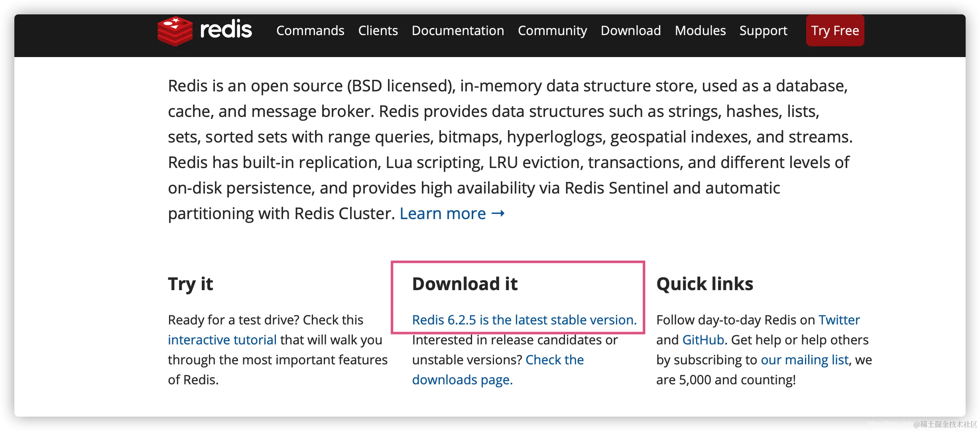Image resolution: width=980 pixels, height=431 pixels.
Task: Click Support in the navigation bar
Action: click(x=763, y=31)
